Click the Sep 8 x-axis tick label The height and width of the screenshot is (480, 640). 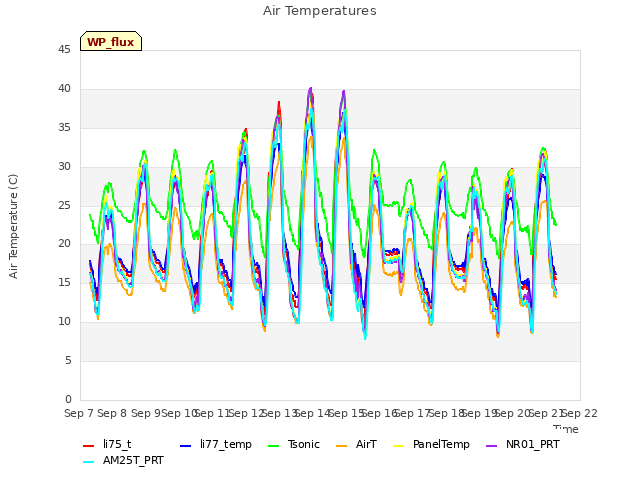(x=112, y=413)
